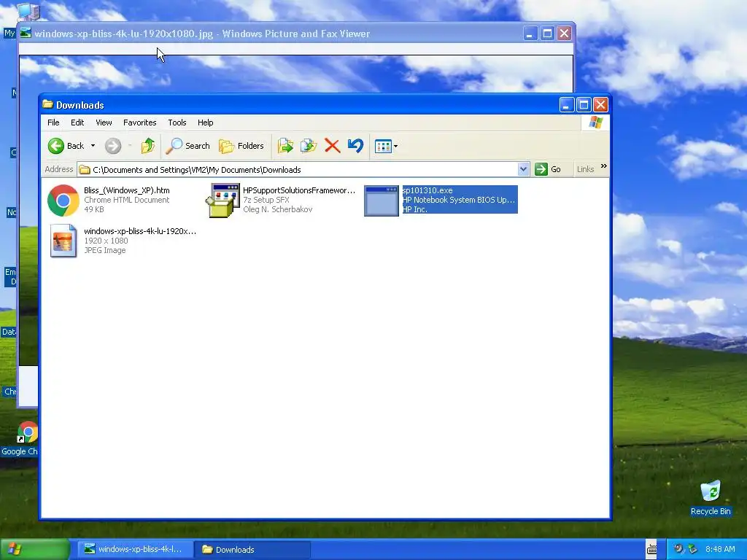747x560 pixels.
Task: Select HPSupportSolutionsFramework installer icon
Action: point(222,201)
